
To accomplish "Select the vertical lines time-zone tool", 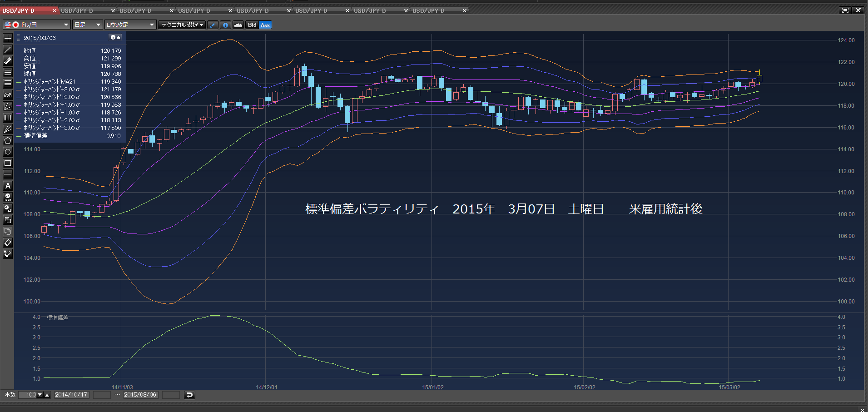I will tap(8, 118).
